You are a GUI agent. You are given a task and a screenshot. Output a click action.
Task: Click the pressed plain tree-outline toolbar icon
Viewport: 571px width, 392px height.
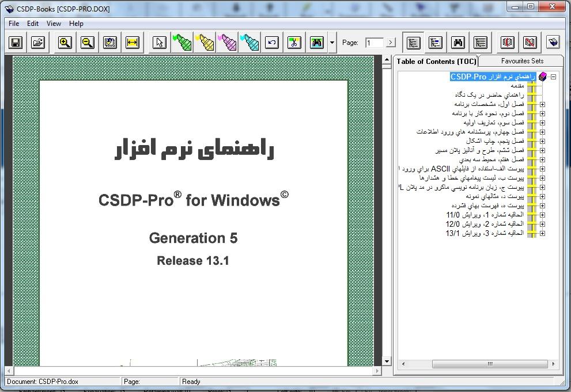(x=413, y=43)
